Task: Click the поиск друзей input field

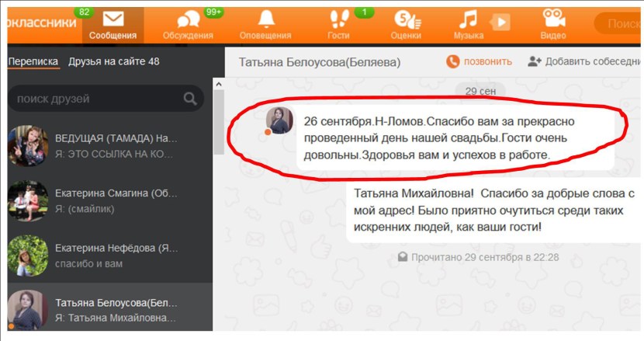Action: pos(106,99)
